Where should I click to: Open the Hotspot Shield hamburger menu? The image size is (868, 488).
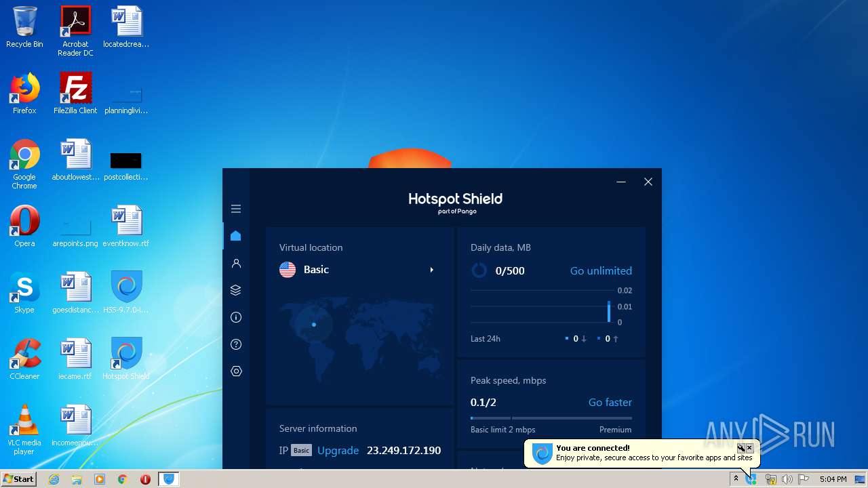tap(236, 209)
